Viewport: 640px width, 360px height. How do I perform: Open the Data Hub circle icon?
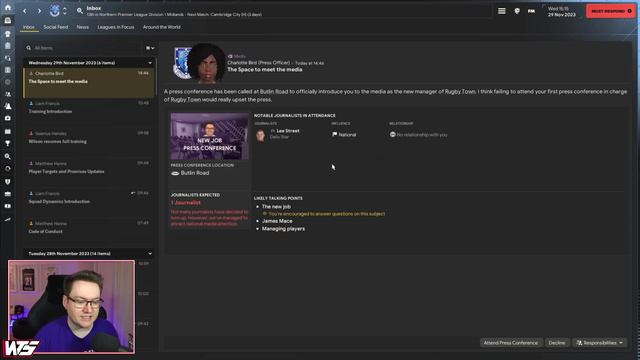[x=8, y=82]
